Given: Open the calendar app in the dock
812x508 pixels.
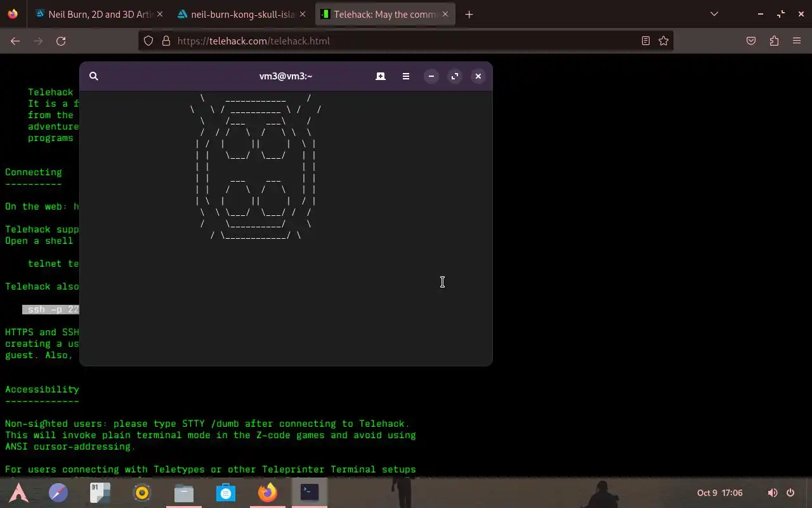Looking at the screenshot, I should 100,493.
